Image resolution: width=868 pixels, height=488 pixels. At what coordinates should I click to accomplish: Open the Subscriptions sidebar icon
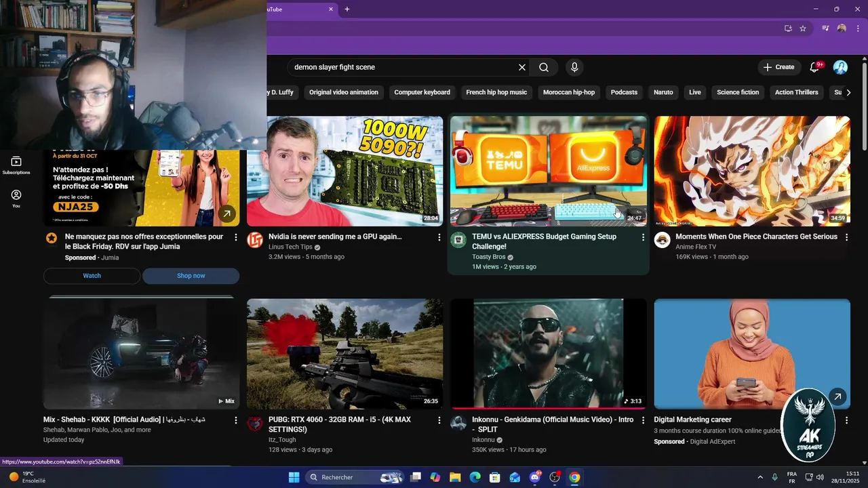tap(16, 165)
